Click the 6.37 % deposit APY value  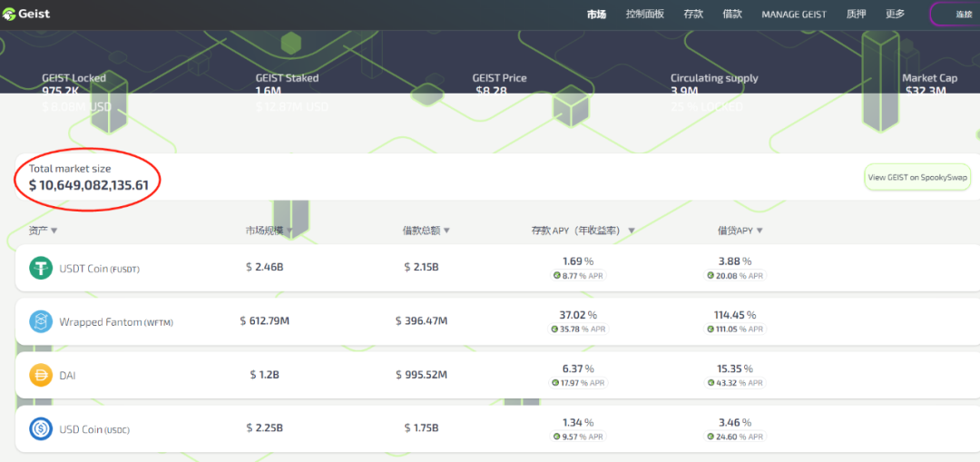coord(578,369)
